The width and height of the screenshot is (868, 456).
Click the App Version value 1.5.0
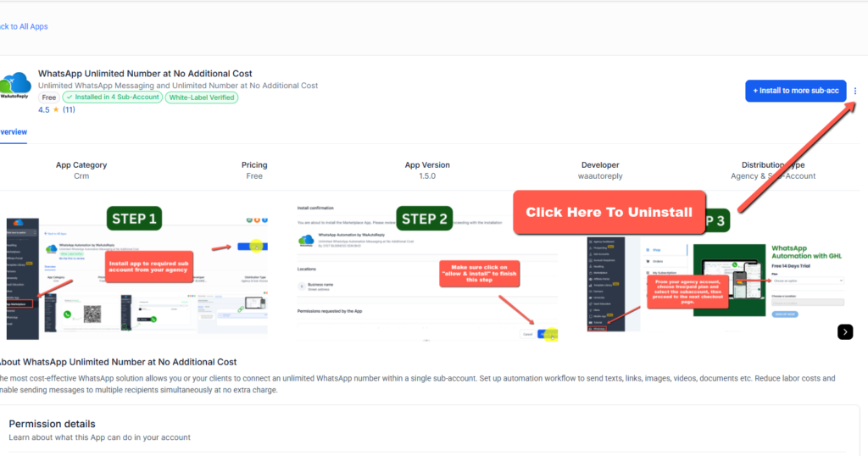pyautogui.click(x=427, y=176)
